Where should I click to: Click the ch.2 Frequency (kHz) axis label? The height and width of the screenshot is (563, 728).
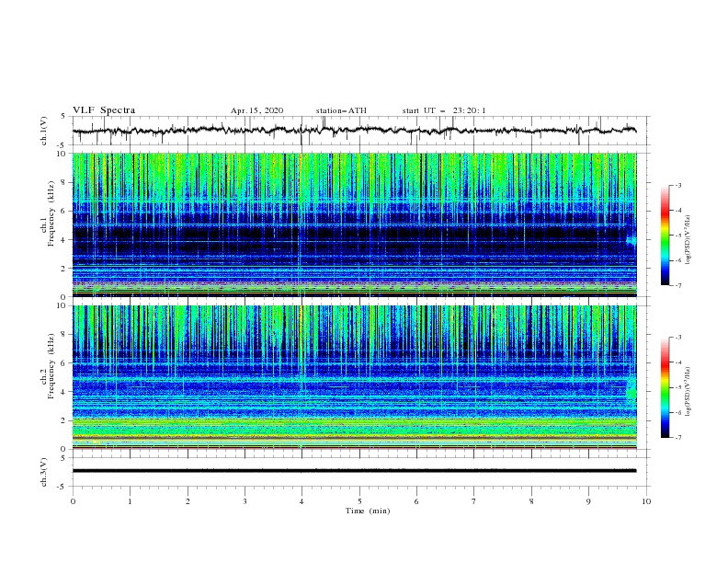click(49, 366)
